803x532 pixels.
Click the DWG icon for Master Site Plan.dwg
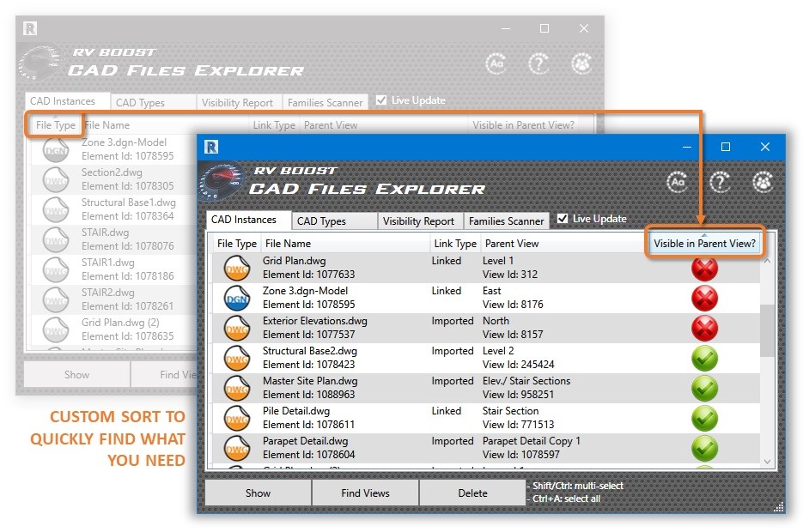(x=237, y=389)
